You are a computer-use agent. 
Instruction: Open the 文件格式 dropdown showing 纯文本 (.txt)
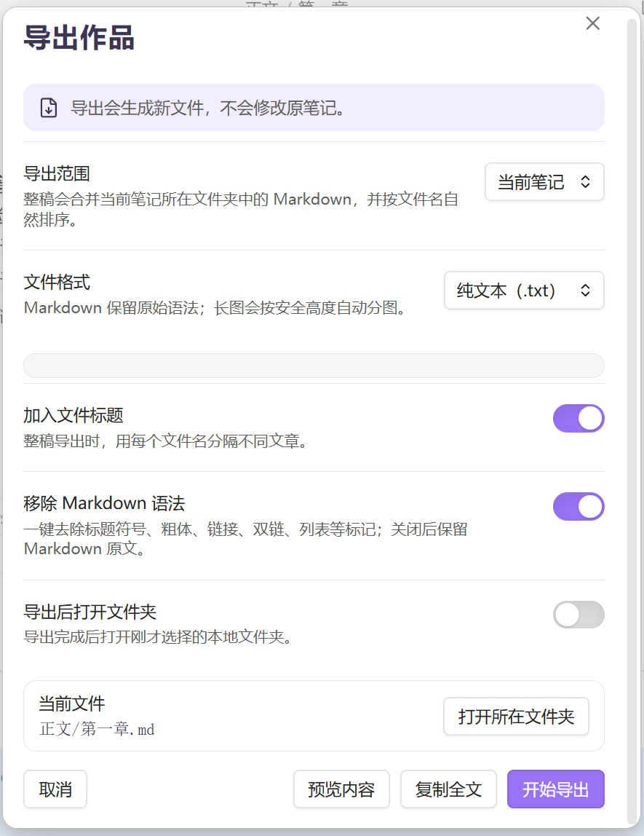[524, 291]
